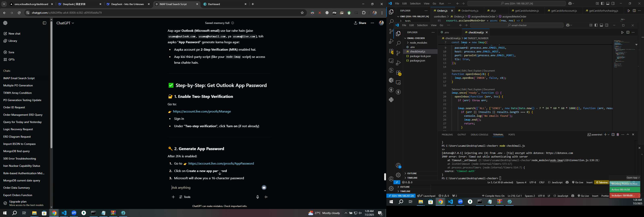The image size is (644, 217).
Task: Follow the account.live.com/proofs/Manage link
Action: [202, 111]
